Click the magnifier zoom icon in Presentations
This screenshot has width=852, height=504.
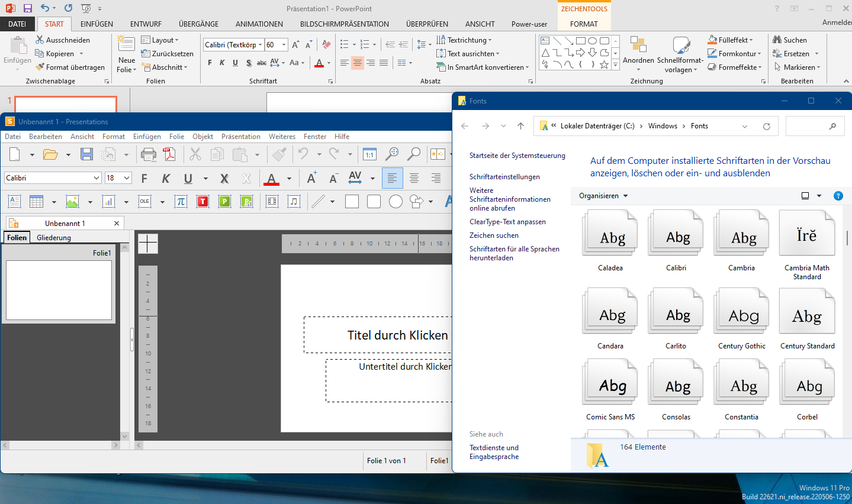pyautogui.click(x=414, y=154)
